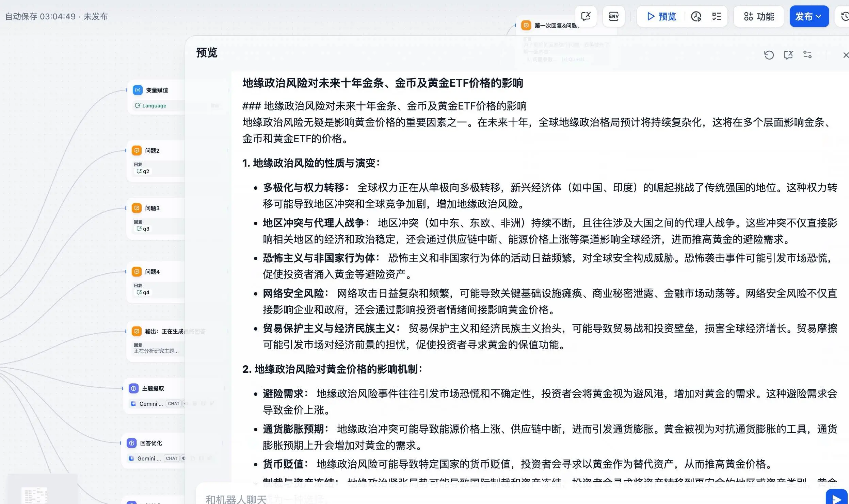View conversation variables in preview panel header

pyautogui.click(x=788, y=55)
